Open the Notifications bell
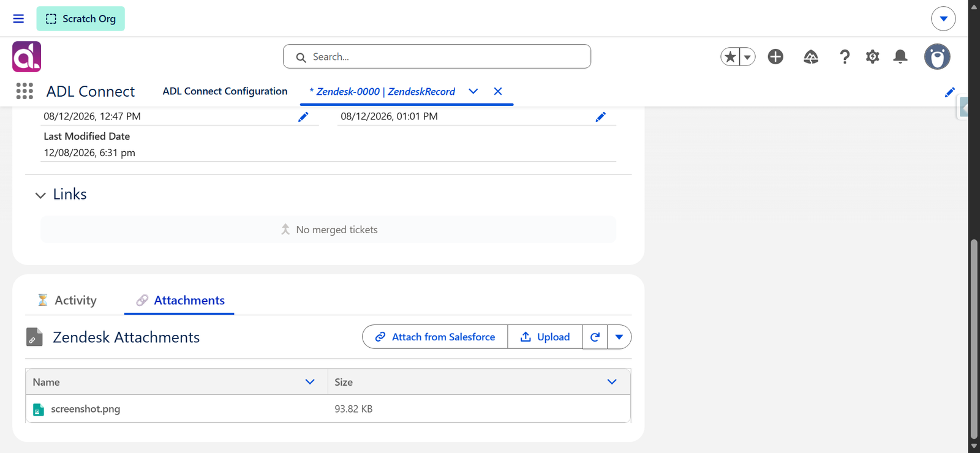This screenshot has width=980, height=453. 900,57
